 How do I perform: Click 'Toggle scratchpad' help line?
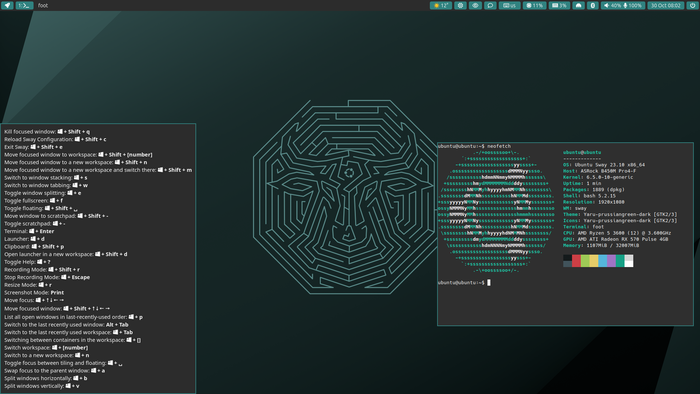coord(35,224)
